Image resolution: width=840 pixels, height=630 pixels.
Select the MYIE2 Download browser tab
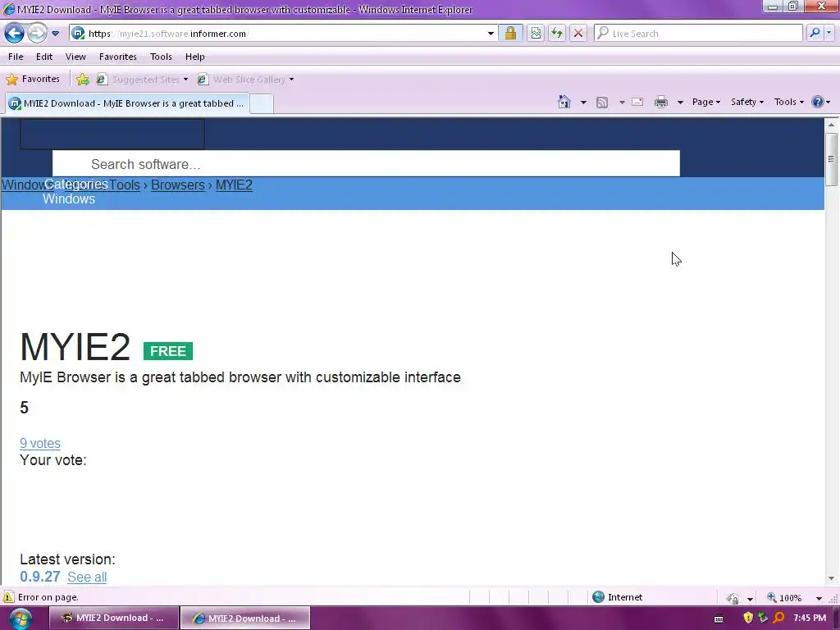127,103
